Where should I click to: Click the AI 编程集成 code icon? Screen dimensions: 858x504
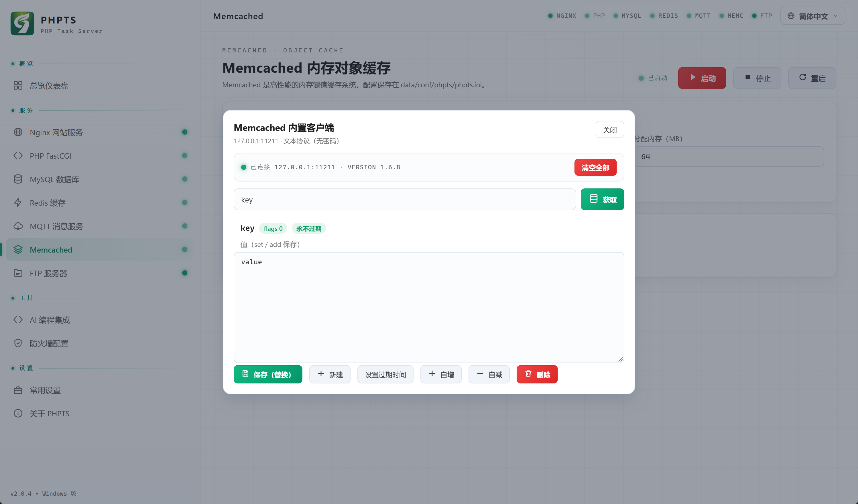click(x=18, y=320)
